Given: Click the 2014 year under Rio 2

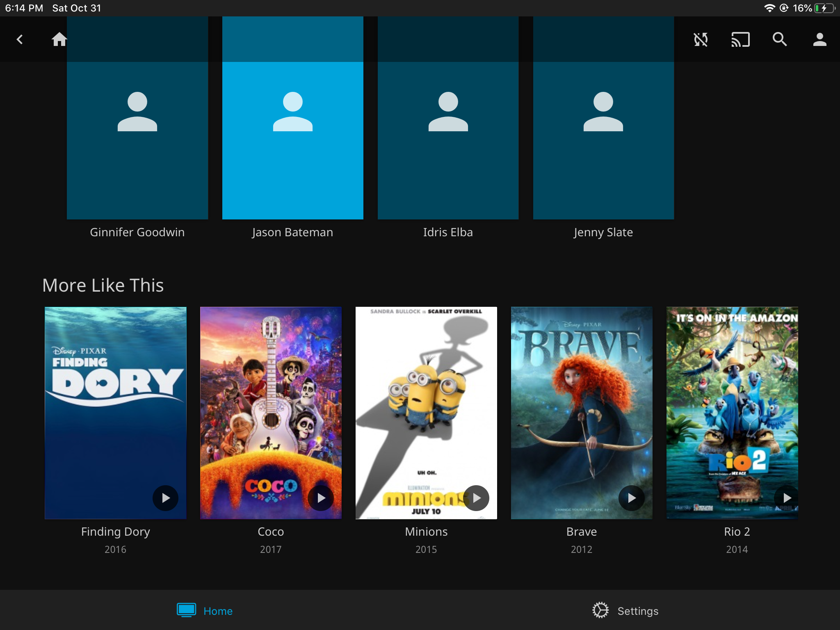Looking at the screenshot, I should (737, 550).
